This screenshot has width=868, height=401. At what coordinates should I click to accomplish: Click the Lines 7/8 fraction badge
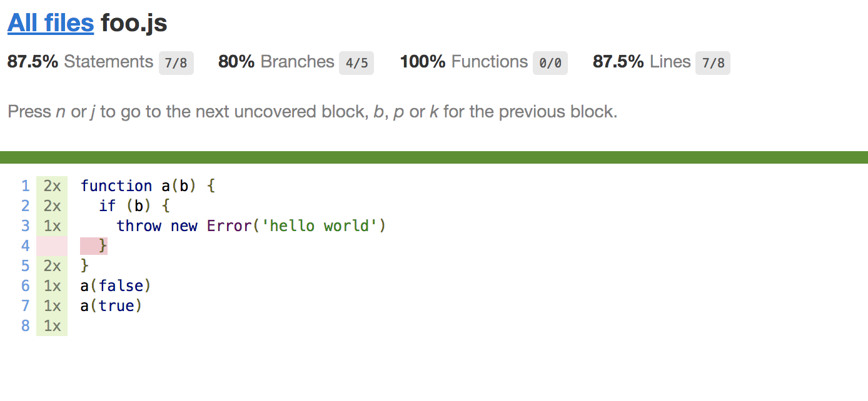point(713,63)
